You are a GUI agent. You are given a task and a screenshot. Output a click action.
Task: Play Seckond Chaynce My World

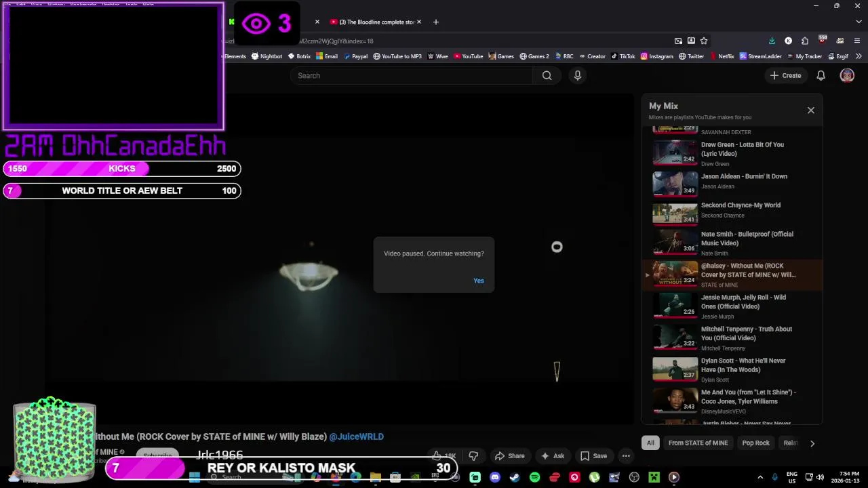coord(732,212)
